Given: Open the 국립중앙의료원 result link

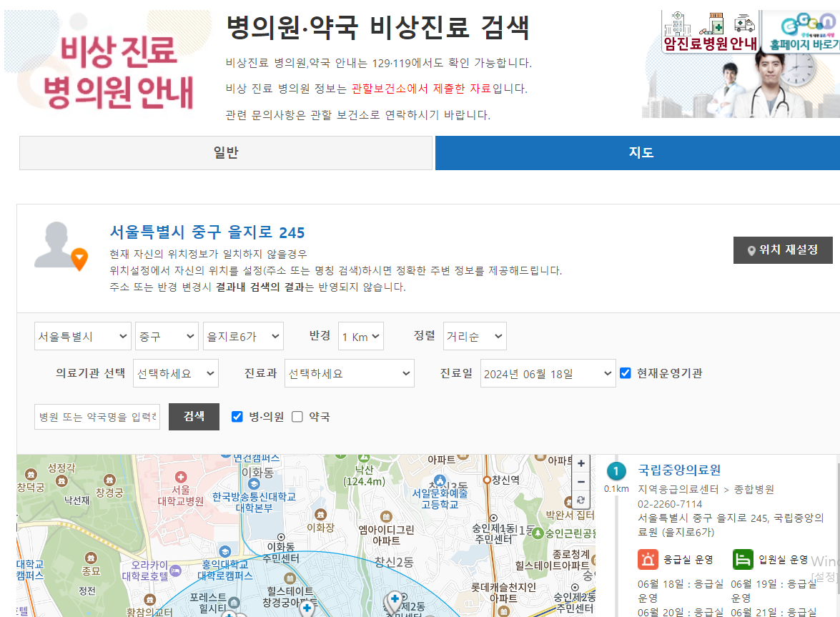Looking at the screenshot, I should [x=678, y=470].
